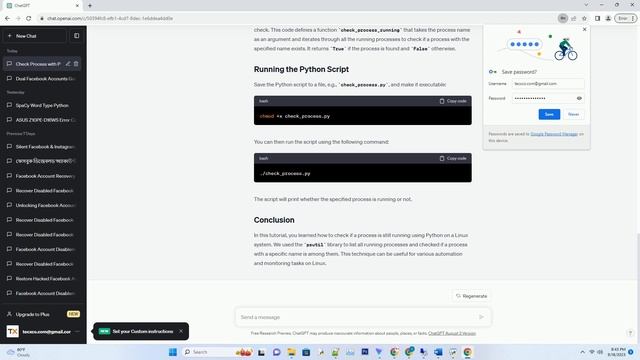Image resolution: width=640 pixels, height=360 pixels.
Task: Click Save in the password popup
Action: point(549,114)
